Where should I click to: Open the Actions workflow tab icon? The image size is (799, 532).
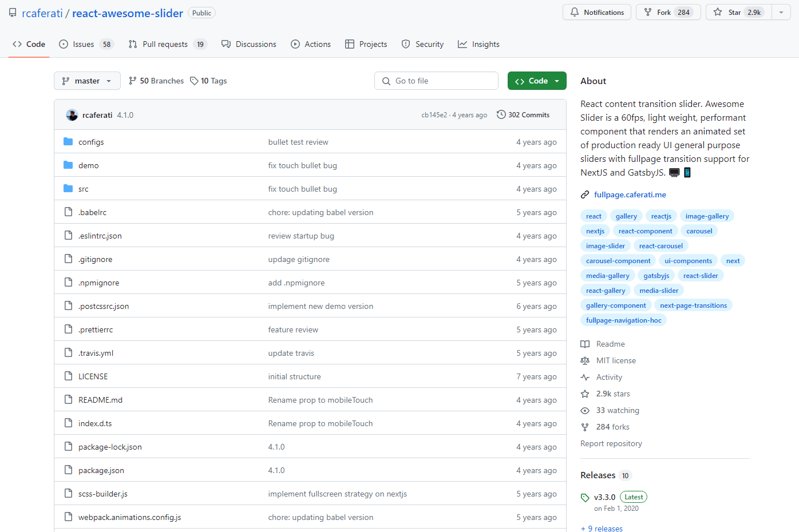(296, 44)
